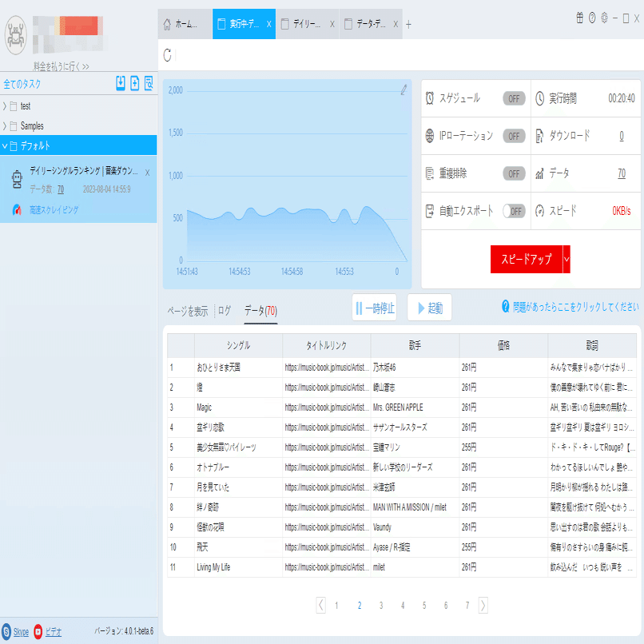
Task: Close the running task's tab
Action: tap(268, 24)
